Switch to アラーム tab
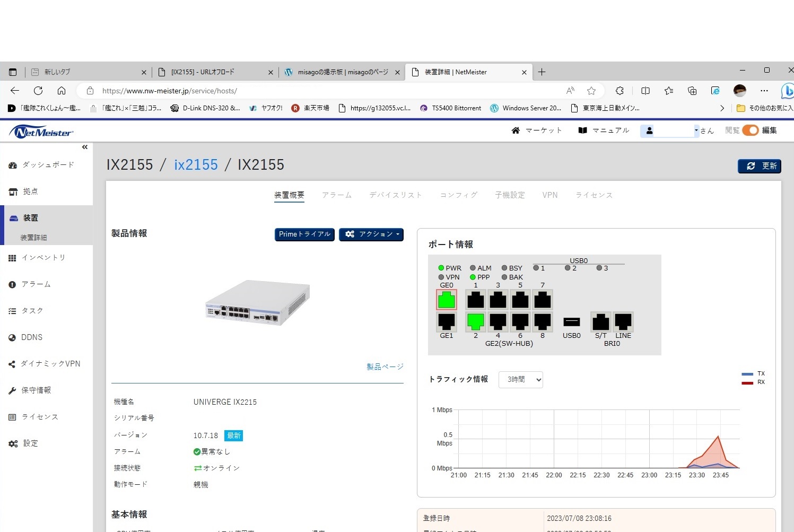 tap(337, 195)
